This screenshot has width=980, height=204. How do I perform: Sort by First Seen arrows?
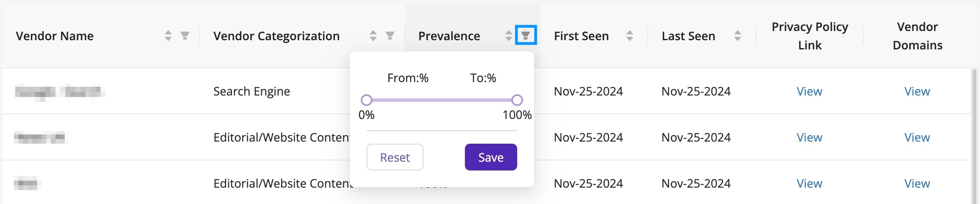tap(629, 36)
